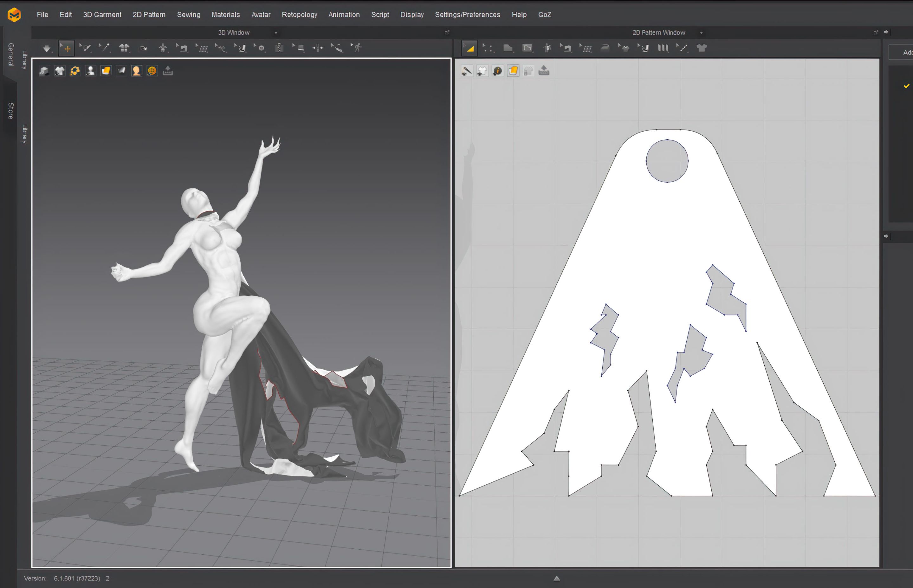Select Edit Curve Point tool in 2D toolbar
This screenshot has width=913, height=588.
point(489,48)
